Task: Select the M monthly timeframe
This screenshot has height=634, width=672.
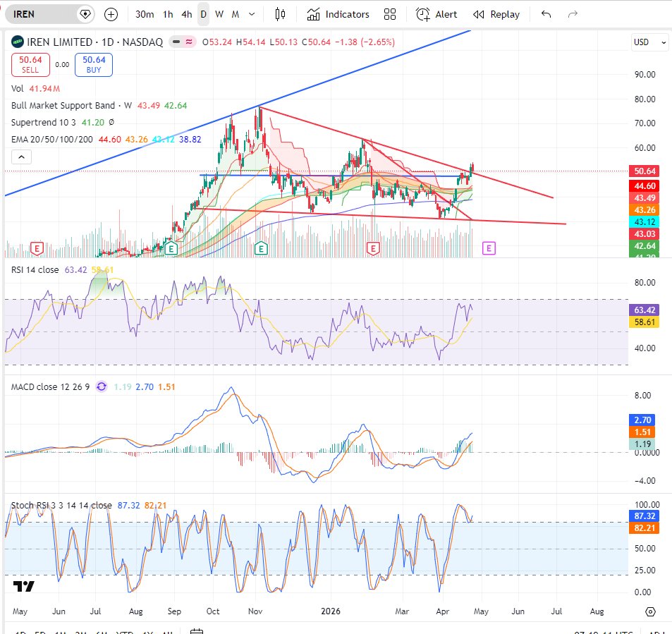Action: coord(236,14)
